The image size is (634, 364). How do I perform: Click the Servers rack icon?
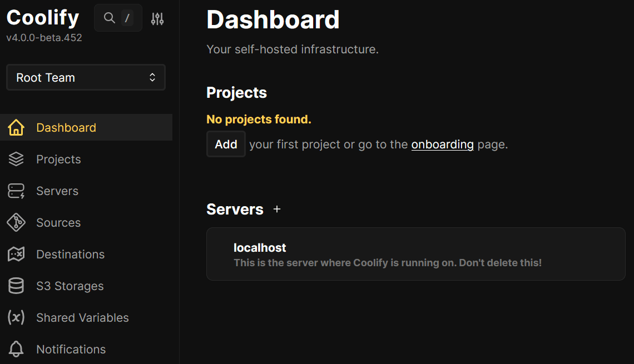16,191
